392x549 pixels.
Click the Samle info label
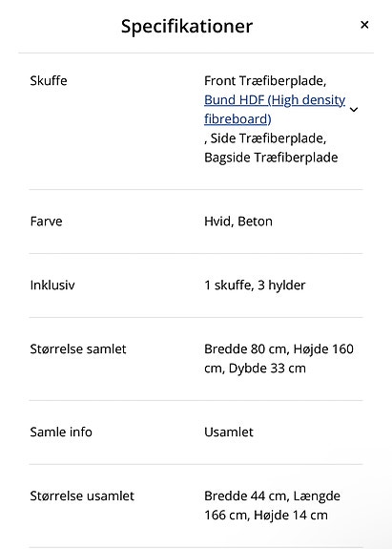(x=61, y=432)
